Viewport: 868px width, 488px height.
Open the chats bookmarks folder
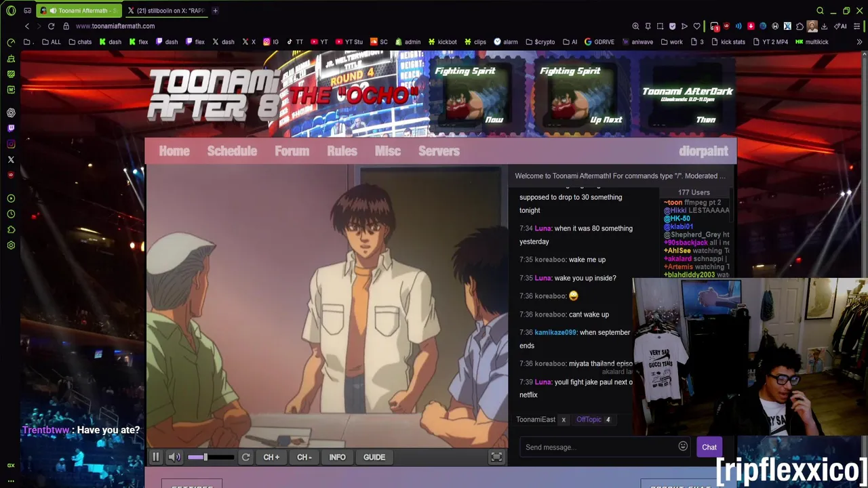tap(80, 42)
